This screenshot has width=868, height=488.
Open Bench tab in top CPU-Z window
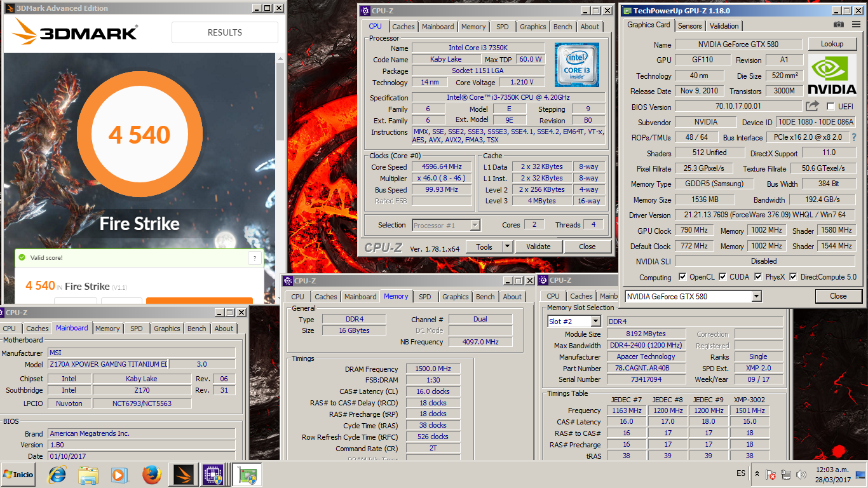pos(562,27)
